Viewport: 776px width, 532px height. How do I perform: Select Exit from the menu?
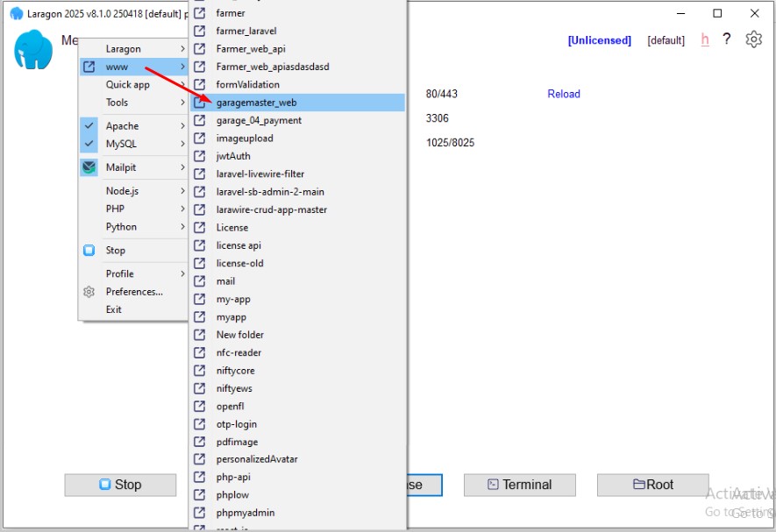click(133, 309)
